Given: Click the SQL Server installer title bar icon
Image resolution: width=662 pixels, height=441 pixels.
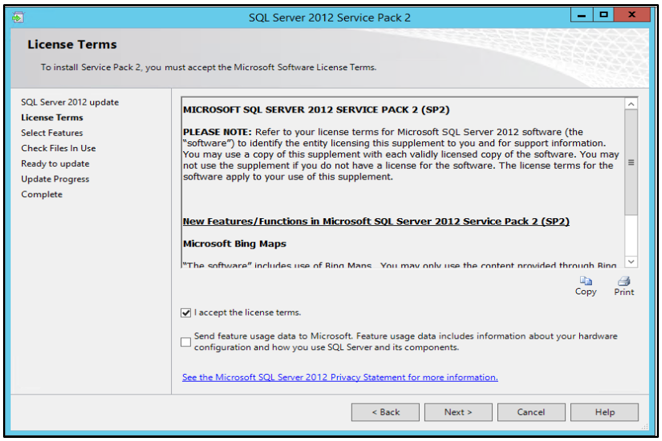Looking at the screenshot, I should [x=17, y=17].
